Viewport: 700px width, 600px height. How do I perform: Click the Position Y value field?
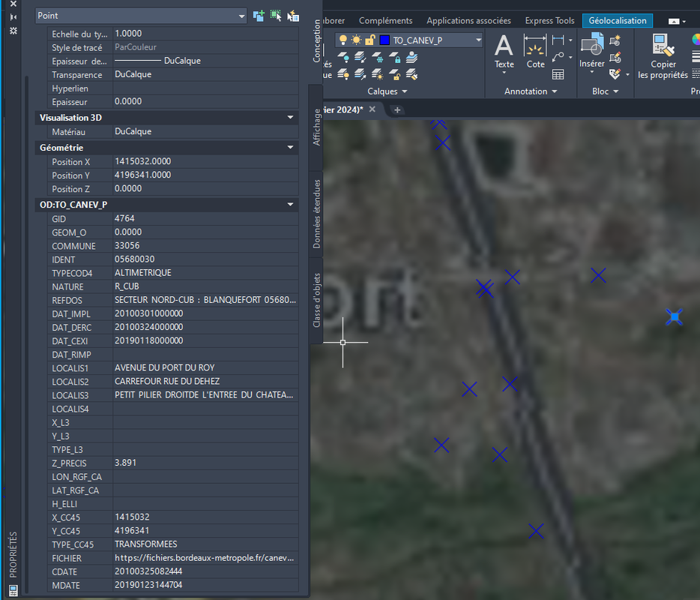(205, 175)
